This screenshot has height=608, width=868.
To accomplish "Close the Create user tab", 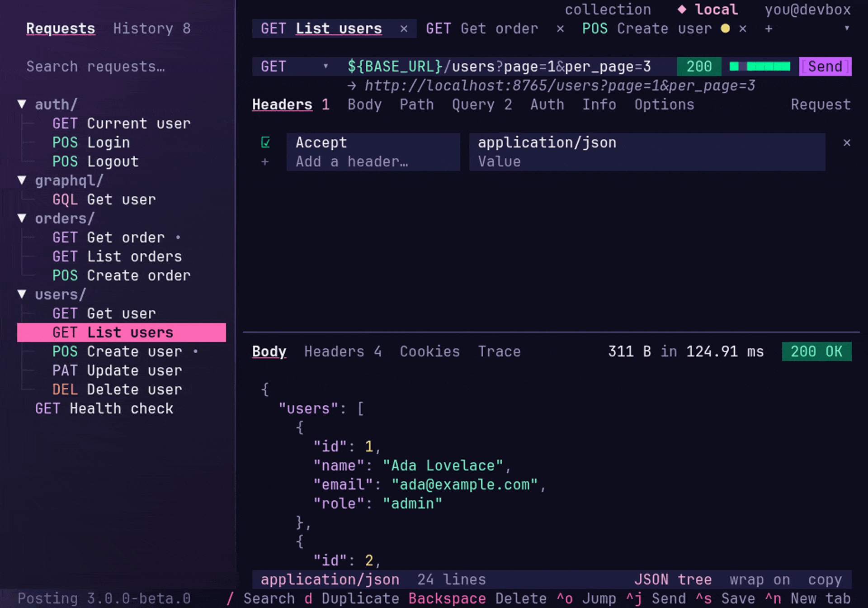I will point(743,29).
